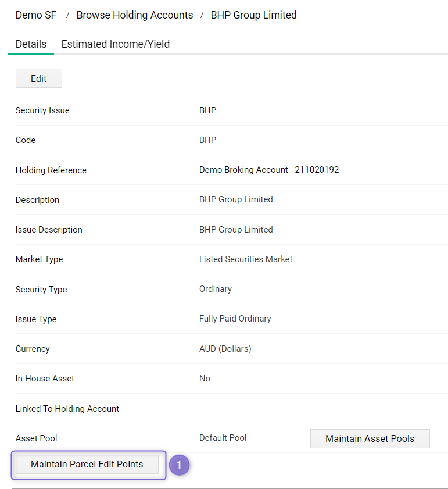
Task: Click the Currency label
Action: (33, 349)
